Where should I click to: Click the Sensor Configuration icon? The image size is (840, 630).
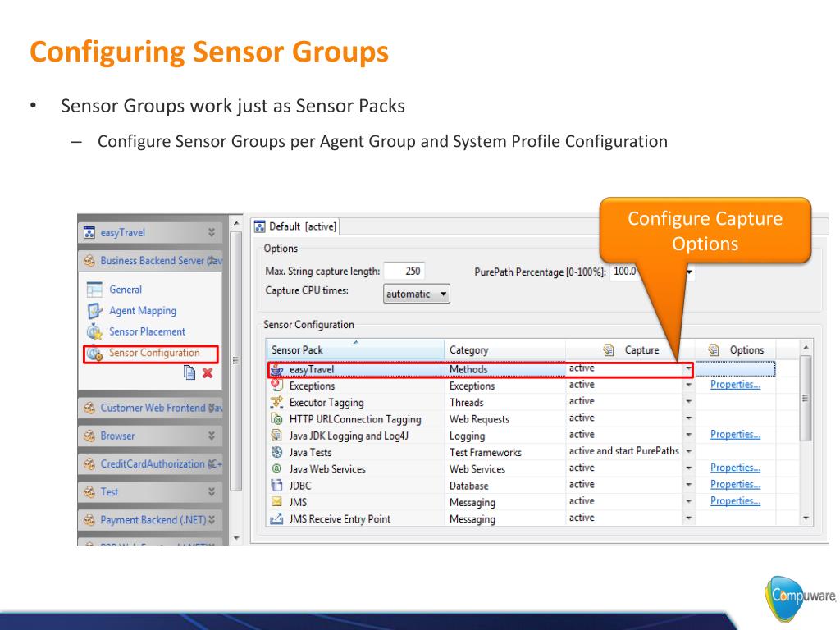click(x=95, y=354)
